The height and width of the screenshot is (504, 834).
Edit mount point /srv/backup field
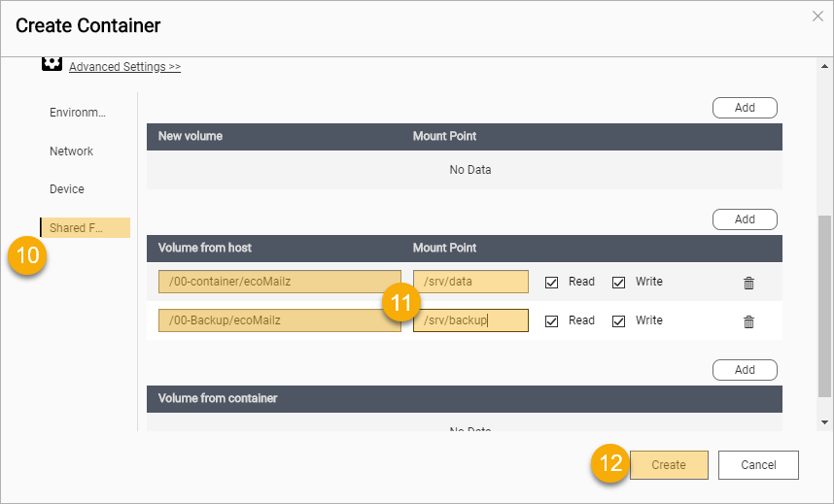point(470,320)
